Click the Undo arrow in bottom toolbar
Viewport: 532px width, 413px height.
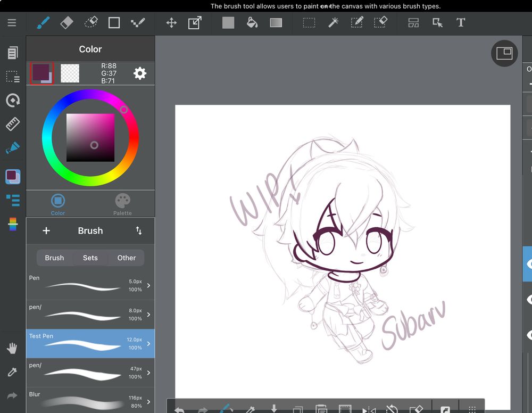coord(179,409)
